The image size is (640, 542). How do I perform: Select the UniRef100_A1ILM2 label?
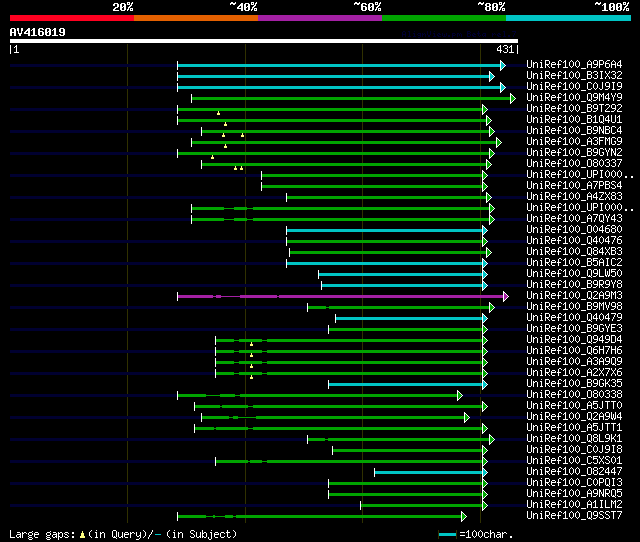coord(574,505)
